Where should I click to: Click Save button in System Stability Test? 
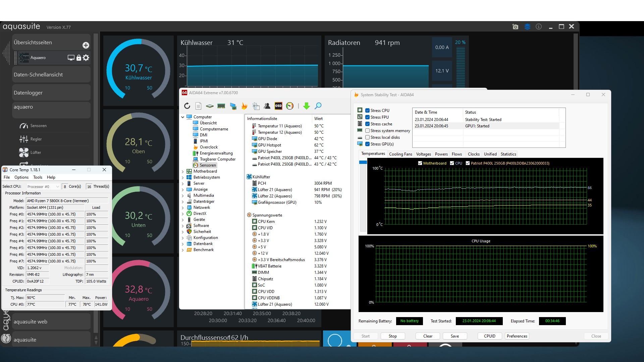tap(455, 336)
